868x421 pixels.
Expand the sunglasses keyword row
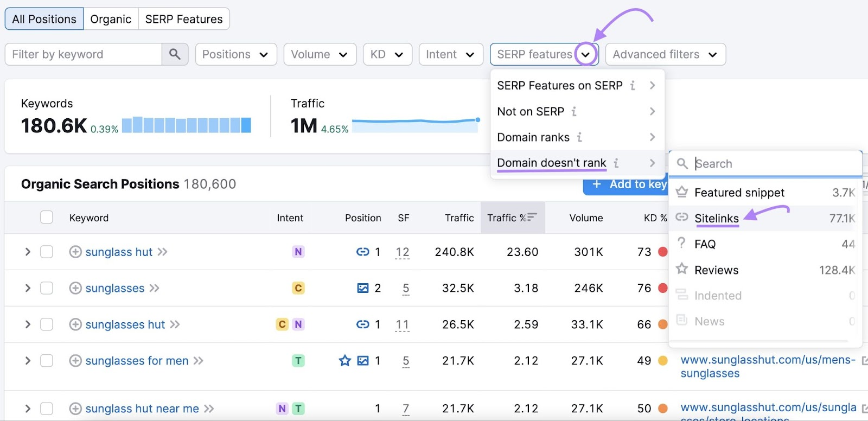coord(28,288)
